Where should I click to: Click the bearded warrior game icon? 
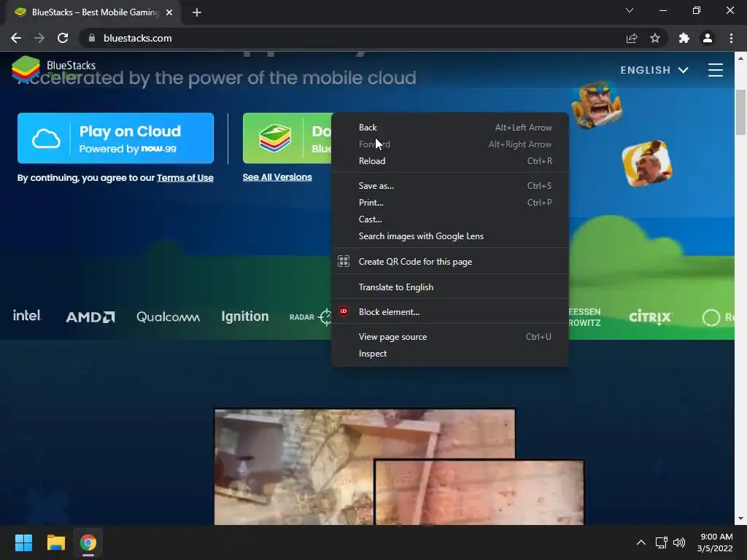[x=647, y=164]
